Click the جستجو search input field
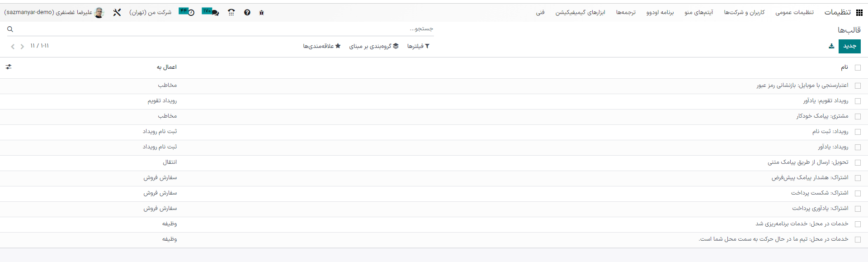This screenshot has height=262, width=868. (226, 29)
